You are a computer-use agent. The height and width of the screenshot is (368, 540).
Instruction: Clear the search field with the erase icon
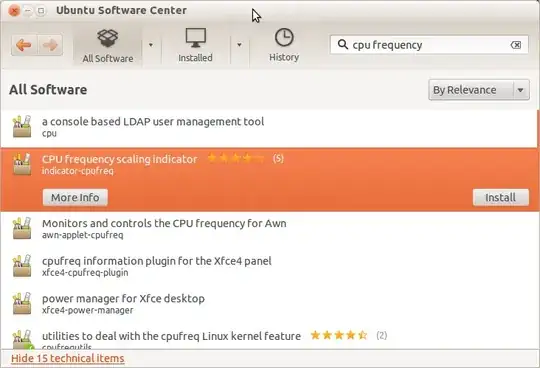(x=516, y=45)
